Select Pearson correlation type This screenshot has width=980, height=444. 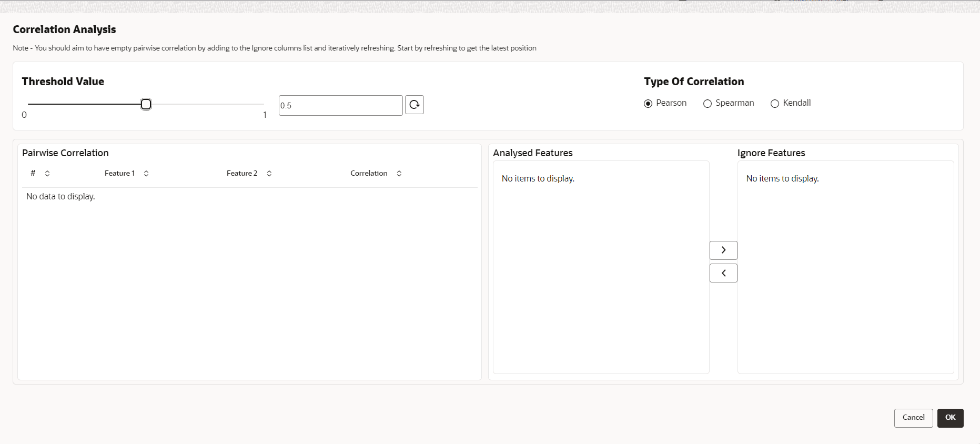click(x=648, y=104)
